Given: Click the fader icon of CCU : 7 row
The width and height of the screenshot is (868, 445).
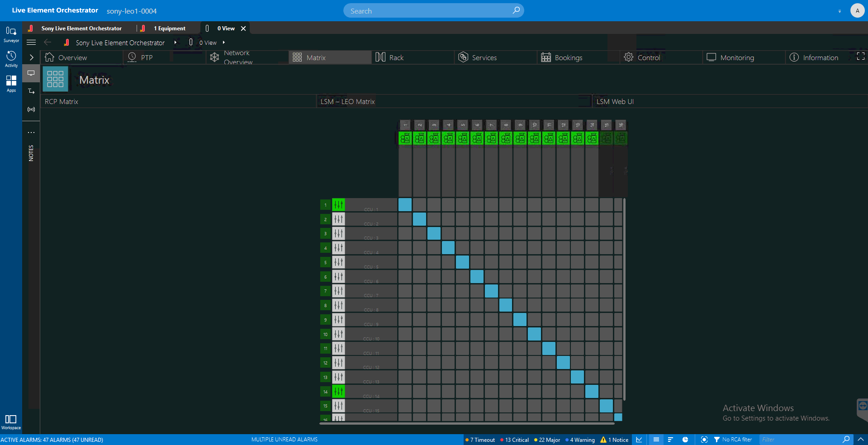Looking at the screenshot, I should point(338,291).
